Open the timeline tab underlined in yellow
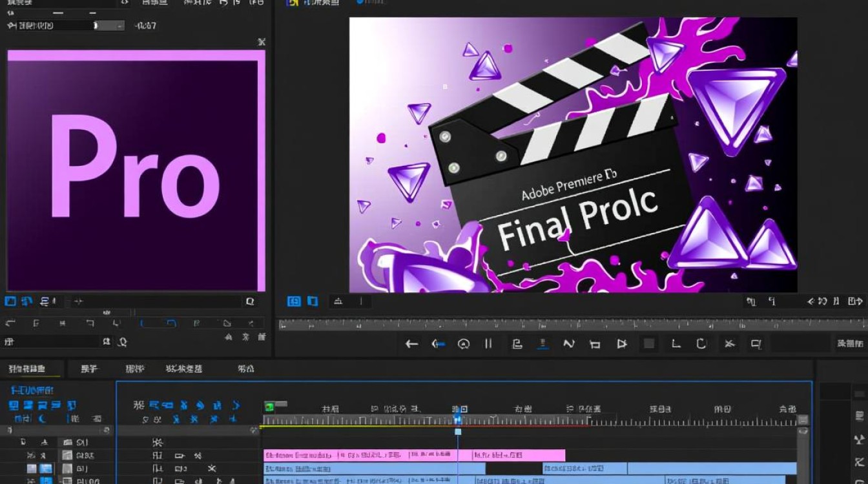 (x=27, y=369)
